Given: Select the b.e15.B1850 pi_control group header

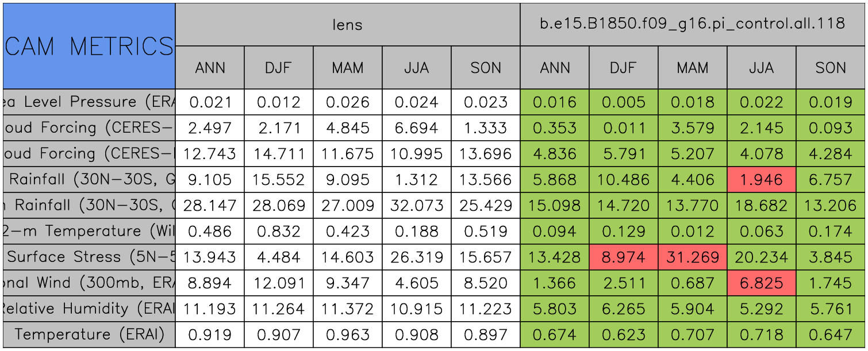Looking at the screenshot, I should (x=692, y=24).
